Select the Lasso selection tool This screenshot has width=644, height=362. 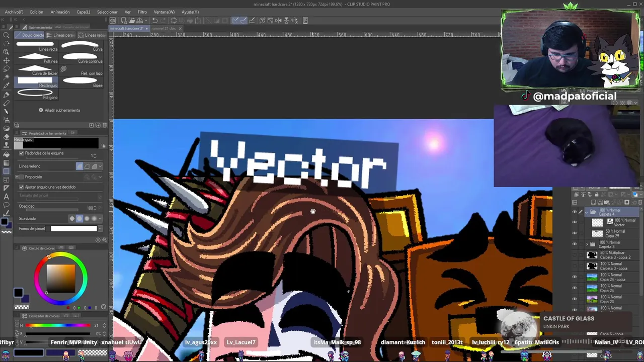pyautogui.click(x=6, y=69)
